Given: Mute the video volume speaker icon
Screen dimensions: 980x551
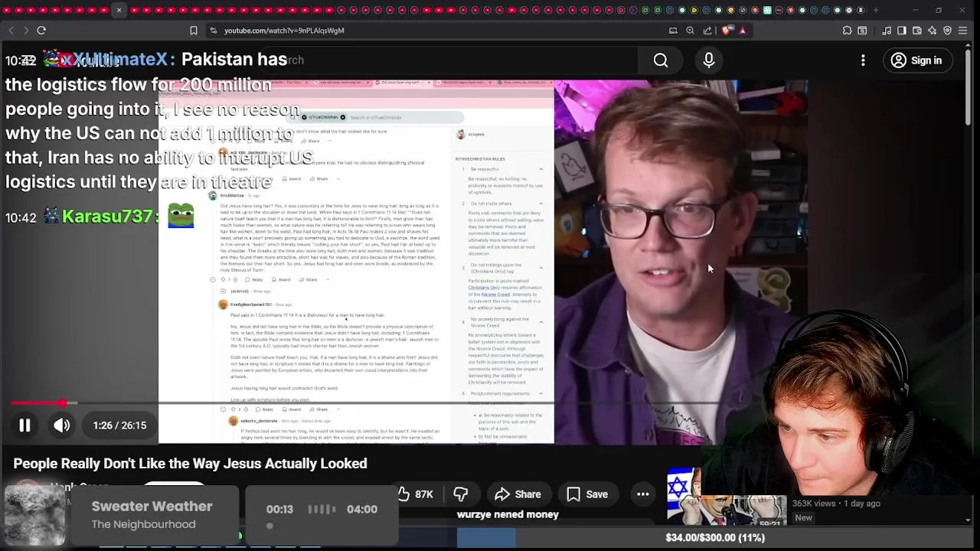Looking at the screenshot, I should coord(62,425).
